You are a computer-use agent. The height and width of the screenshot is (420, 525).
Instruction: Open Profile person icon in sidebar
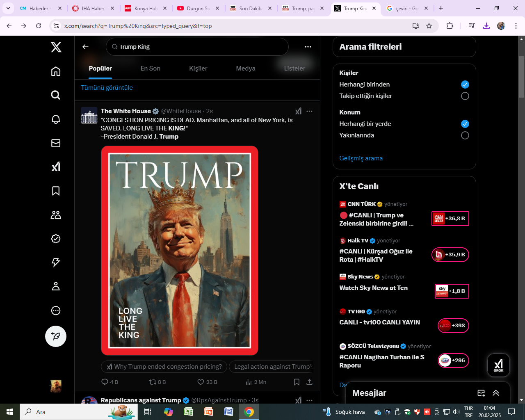click(56, 286)
